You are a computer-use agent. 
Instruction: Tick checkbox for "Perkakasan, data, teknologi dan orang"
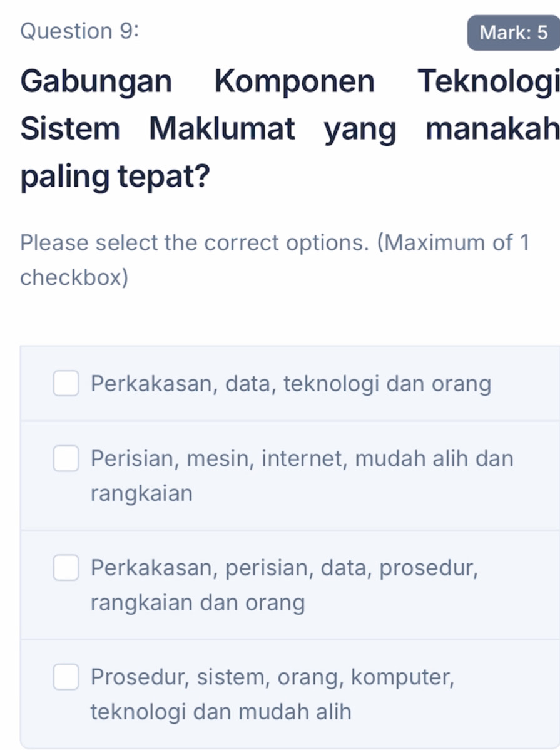[x=66, y=384]
